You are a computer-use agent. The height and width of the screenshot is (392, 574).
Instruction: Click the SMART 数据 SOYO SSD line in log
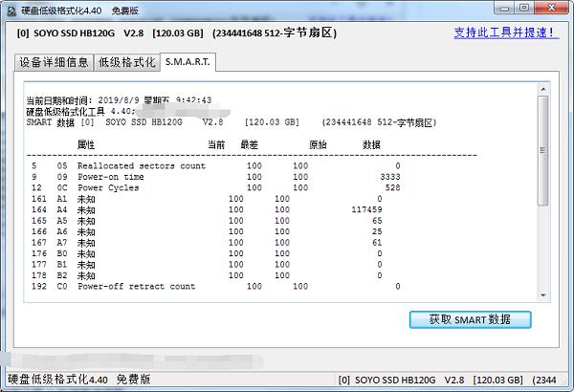click(x=232, y=122)
